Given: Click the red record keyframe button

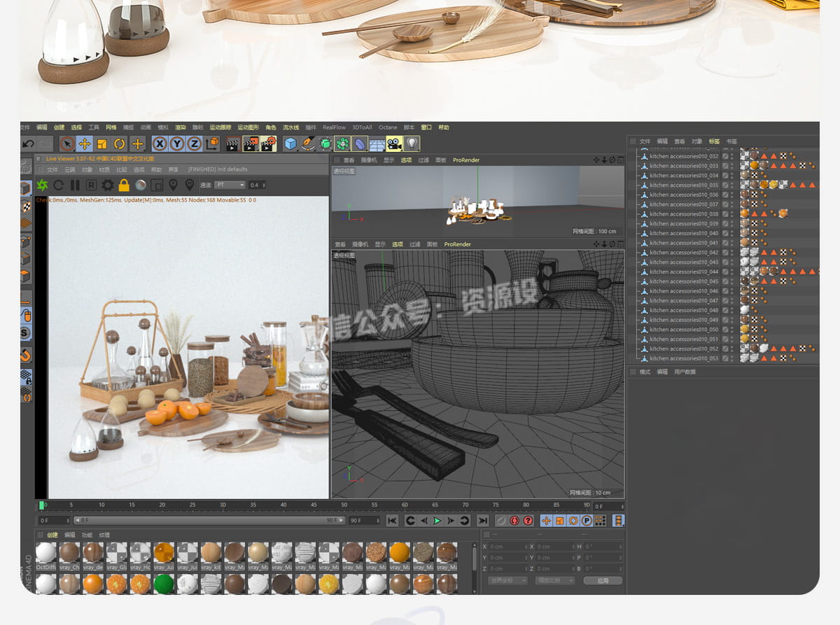Looking at the screenshot, I should coord(514,521).
